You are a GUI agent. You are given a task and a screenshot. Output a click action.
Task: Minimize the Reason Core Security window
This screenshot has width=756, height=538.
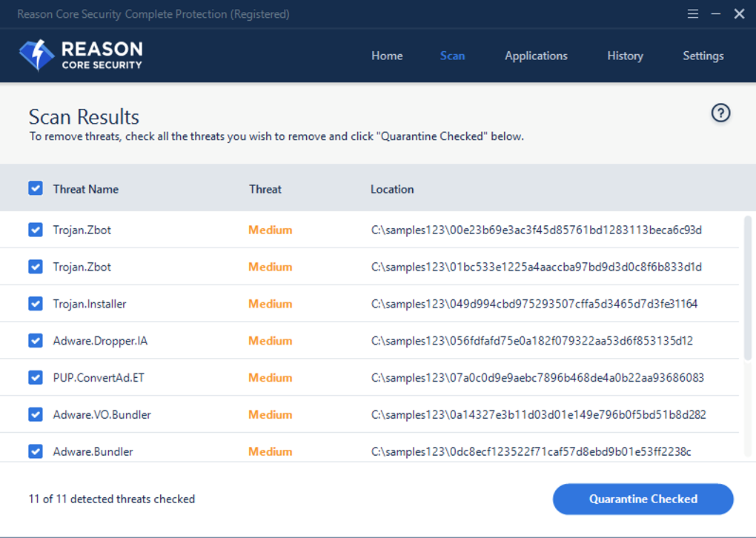[716, 14]
